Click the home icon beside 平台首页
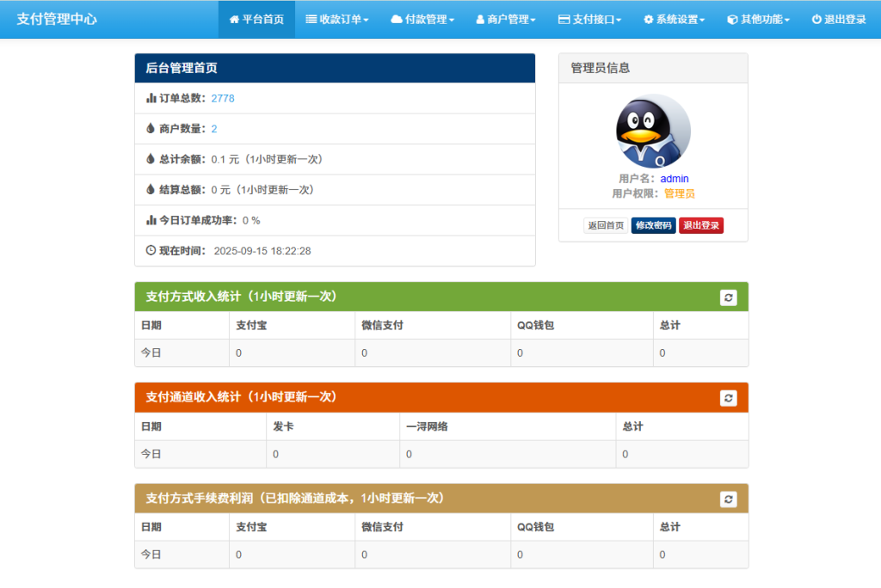The height and width of the screenshot is (588, 881). [234, 20]
